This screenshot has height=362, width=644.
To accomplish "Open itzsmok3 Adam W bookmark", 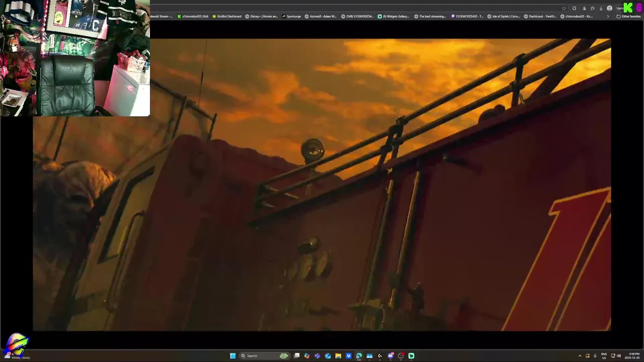I will pos(321,16).
